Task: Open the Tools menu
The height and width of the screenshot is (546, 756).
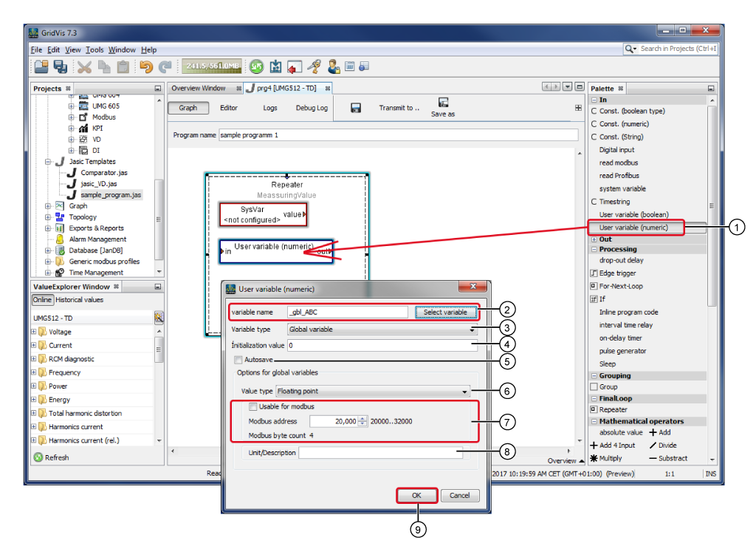Action: tap(94, 50)
